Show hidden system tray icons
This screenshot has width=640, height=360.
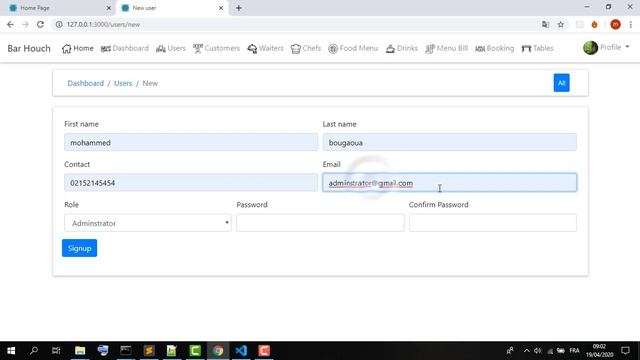pyautogui.click(x=527, y=351)
